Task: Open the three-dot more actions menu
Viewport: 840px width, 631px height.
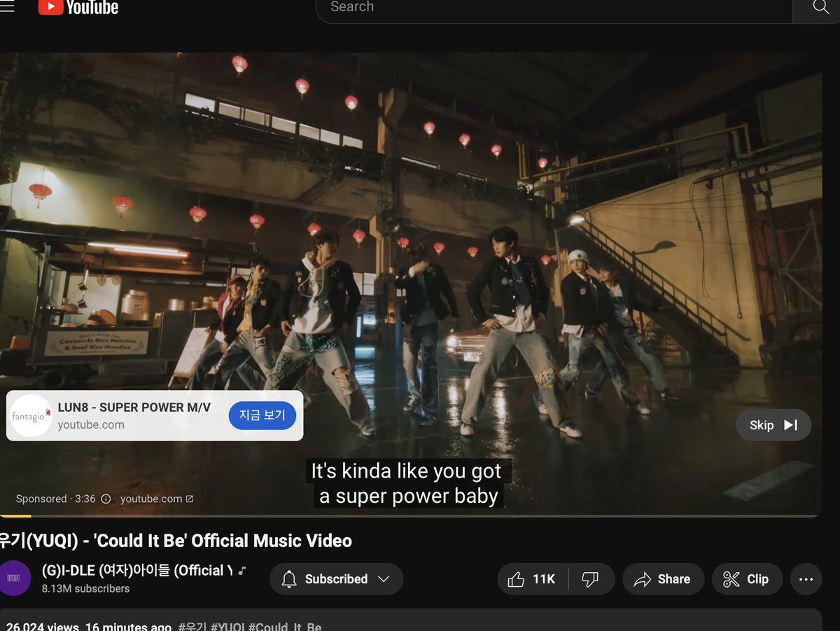Action: [806, 579]
